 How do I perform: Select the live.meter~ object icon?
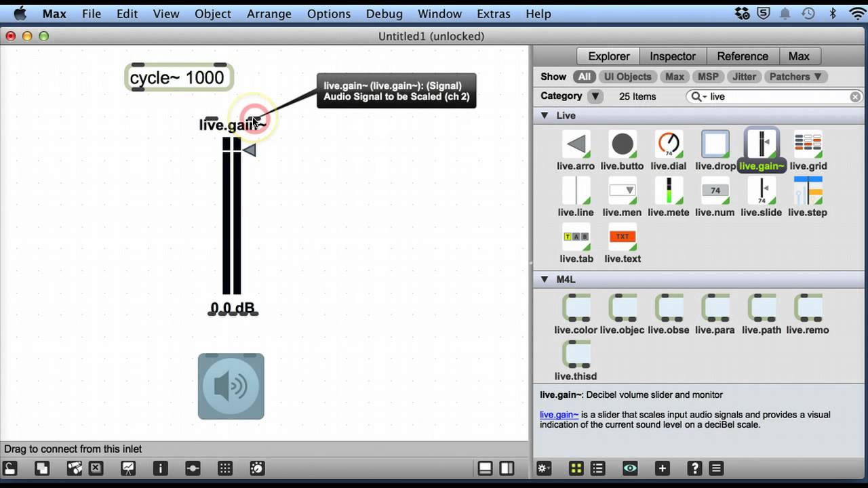click(x=669, y=190)
